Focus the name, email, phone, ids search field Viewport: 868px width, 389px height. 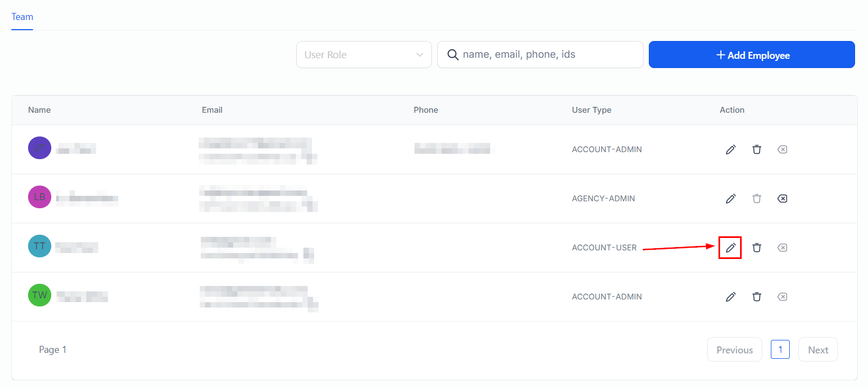click(540, 54)
